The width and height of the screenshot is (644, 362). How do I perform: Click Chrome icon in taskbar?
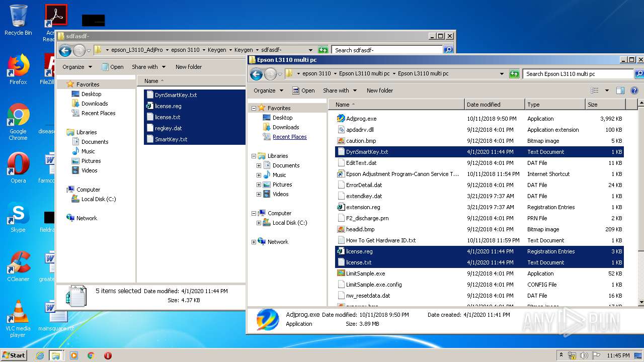click(x=91, y=355)
